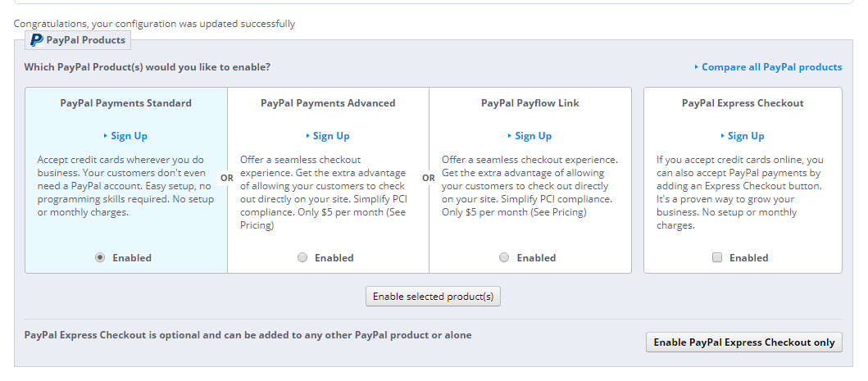The image size is (868, 381).
Task: Select PayPal Payments Advanced Enabled radio
Action: (302, 257)
